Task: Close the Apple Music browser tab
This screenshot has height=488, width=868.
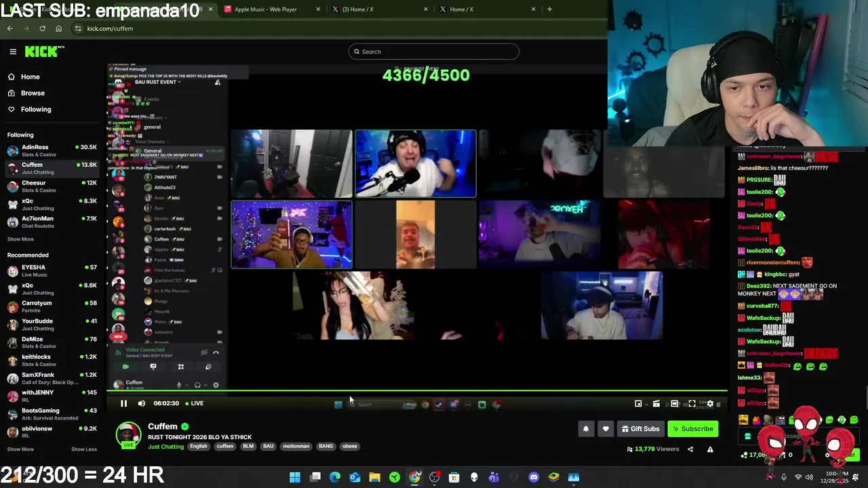Action: pos(318,9)
